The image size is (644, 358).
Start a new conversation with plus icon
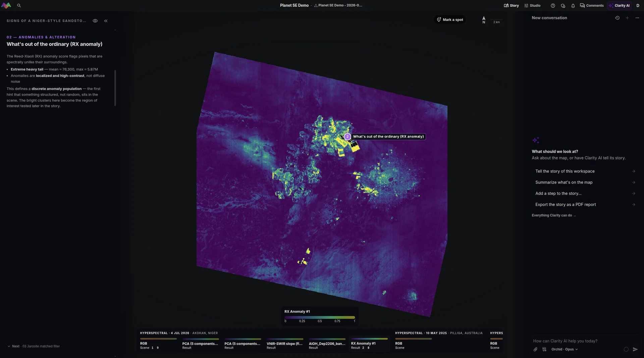pos(627,18)
